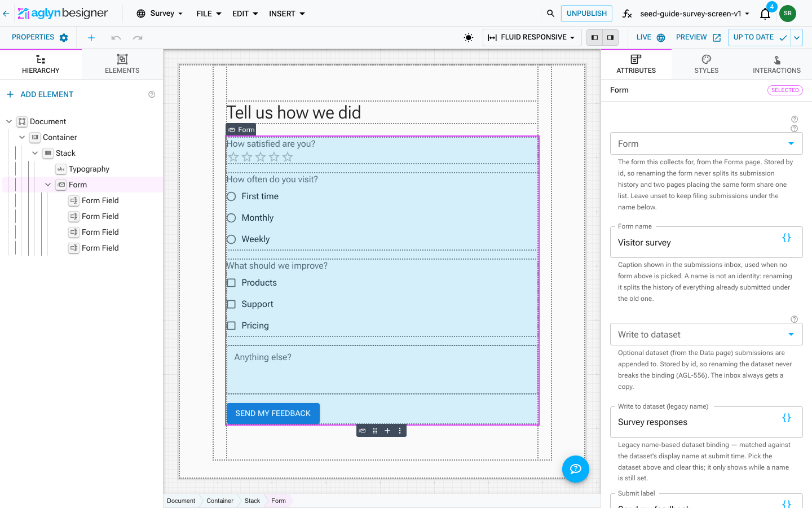This screenshot has width=812, height=508.
Task: Open the Form selector dropdown in Attributes
Action: point(706,143)
